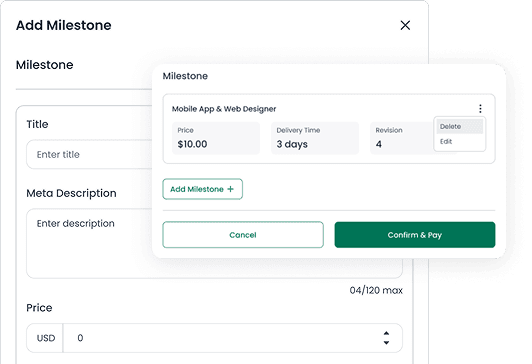This screenshot has width=532, height=364.
Task: Close the Add Milestone dialog
Action: click(x=405, y=25)
